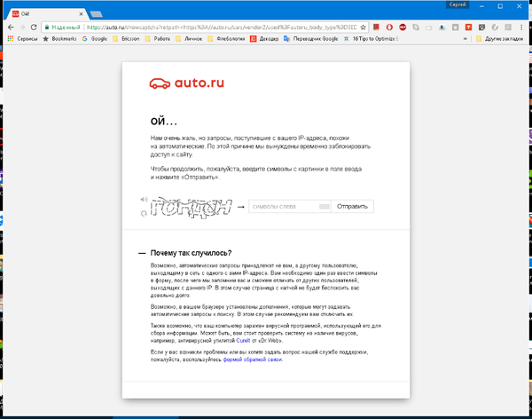Open the 16 Tips to Optimize bookmark

click(x=372, y=39)
